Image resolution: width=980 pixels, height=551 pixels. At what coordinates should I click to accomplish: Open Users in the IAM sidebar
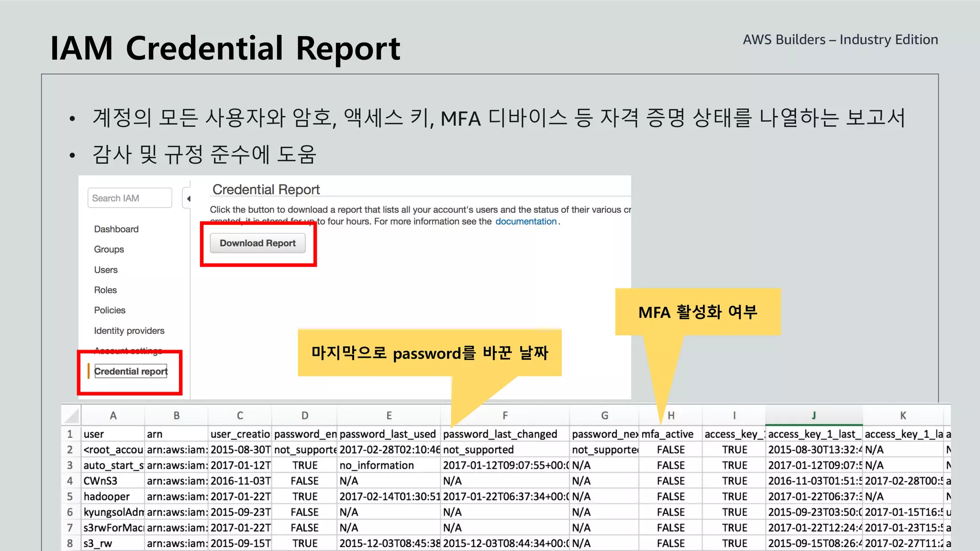click(106, 270)
